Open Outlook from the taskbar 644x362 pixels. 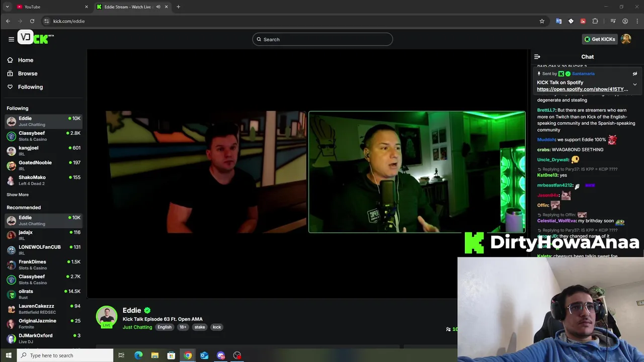click(204, 355)
